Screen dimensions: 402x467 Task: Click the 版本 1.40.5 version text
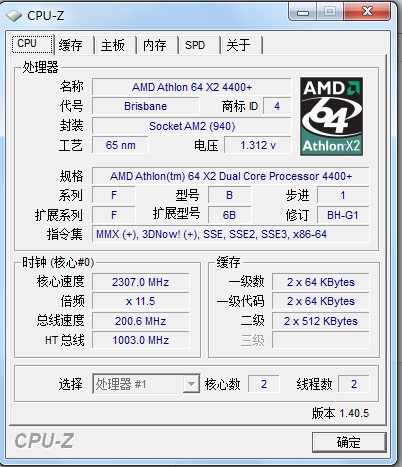point(340,413)
